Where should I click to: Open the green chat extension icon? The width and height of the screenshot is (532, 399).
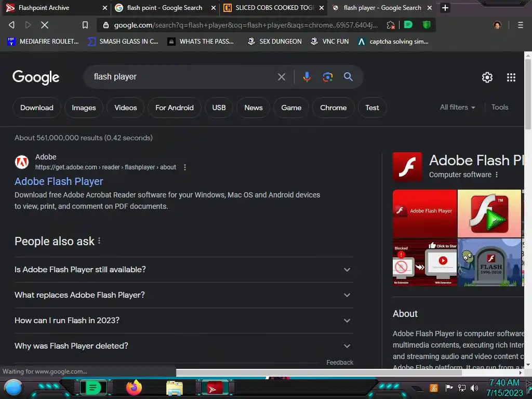point(408,25)
